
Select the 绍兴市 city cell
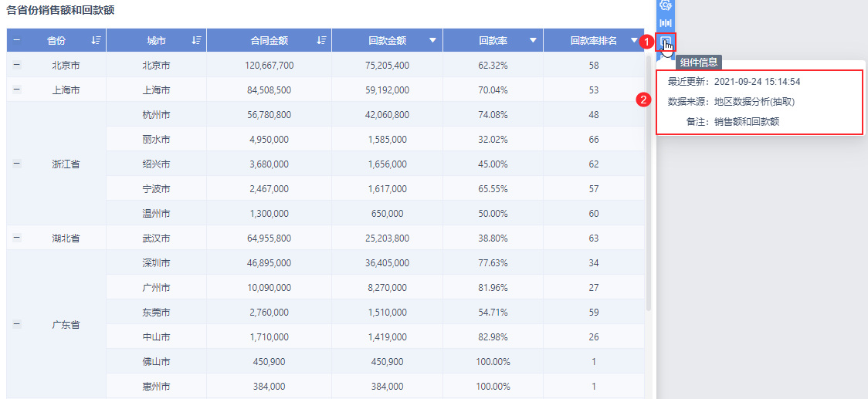click(x=156, y=164)
